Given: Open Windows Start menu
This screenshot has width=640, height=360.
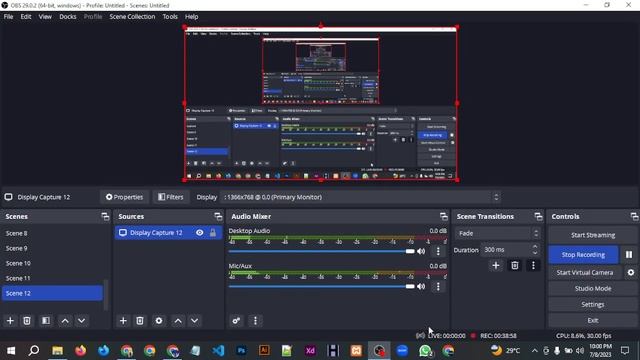Looking at the screenshot, I should coord(11,351).
